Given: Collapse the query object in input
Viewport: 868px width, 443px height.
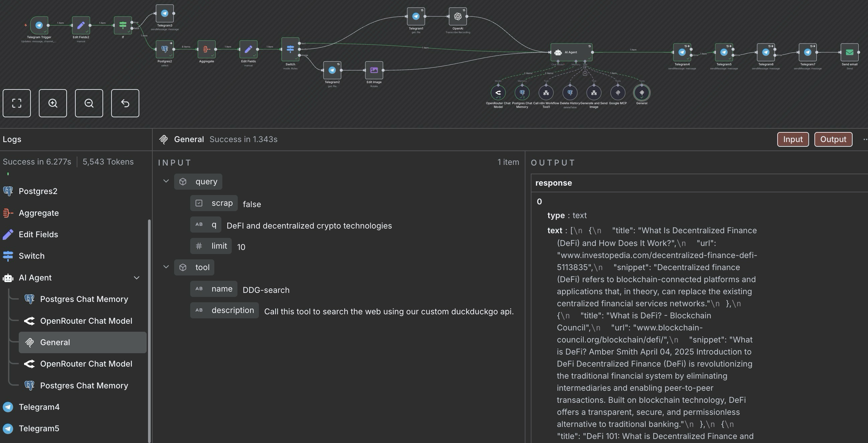Looking at the screenshot, I should click(166, 181).
